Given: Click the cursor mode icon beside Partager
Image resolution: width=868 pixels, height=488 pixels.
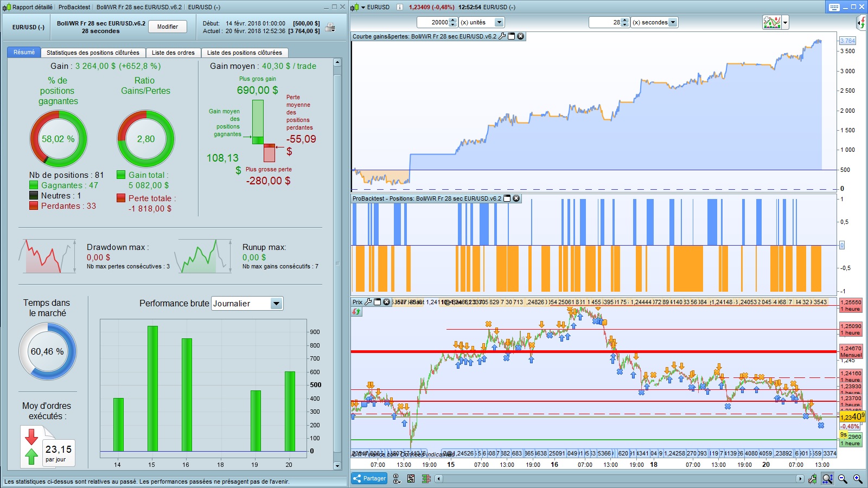Looking at the screenshot, I should pos(397,479).
